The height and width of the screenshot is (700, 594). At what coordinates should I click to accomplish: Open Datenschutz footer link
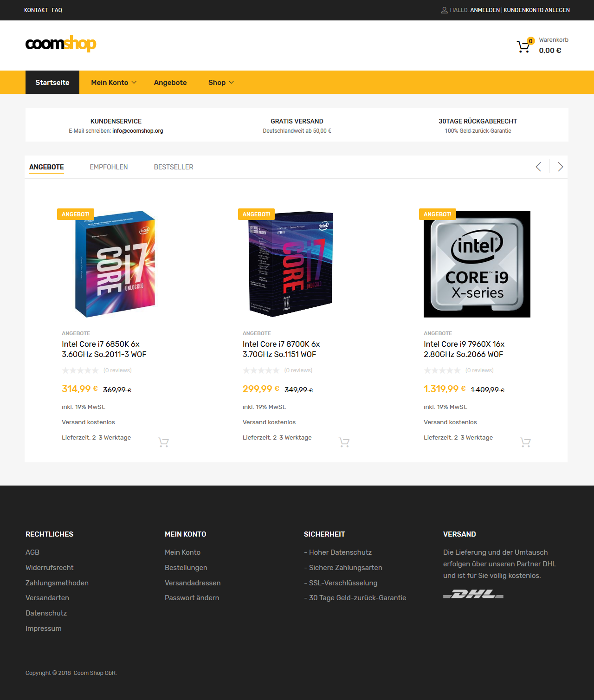coord(46,613)
